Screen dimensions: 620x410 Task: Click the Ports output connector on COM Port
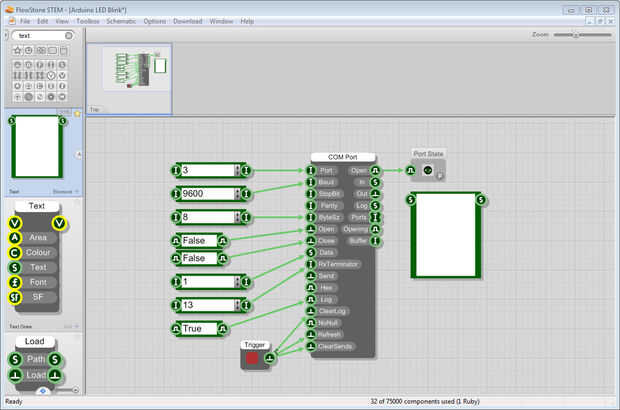pos(375,217)
